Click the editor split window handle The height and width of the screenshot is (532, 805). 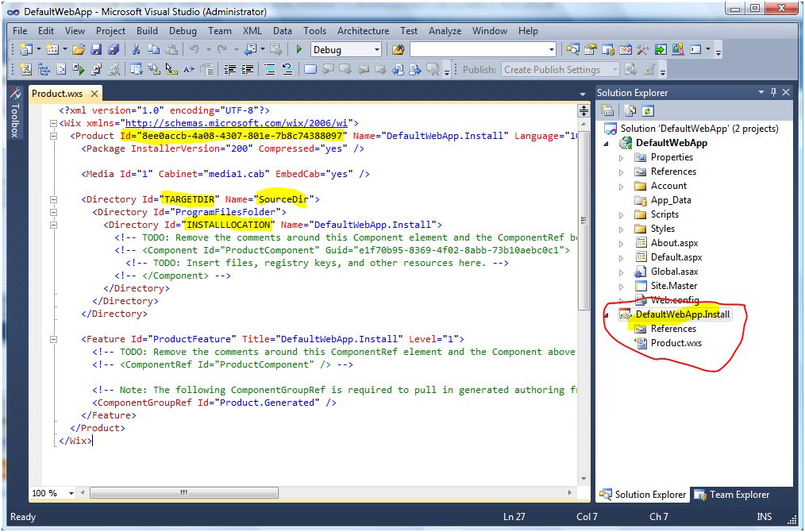point(584,110)
